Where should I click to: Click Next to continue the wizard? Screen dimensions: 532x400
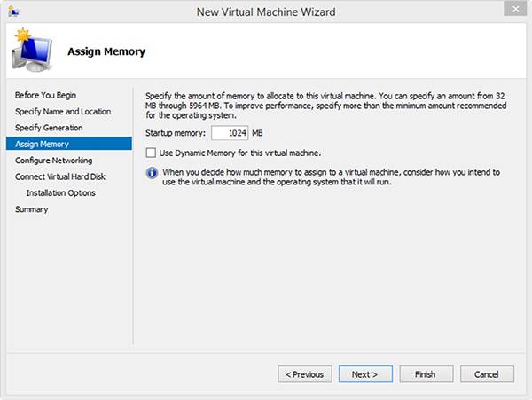click(x=364, y=374)
